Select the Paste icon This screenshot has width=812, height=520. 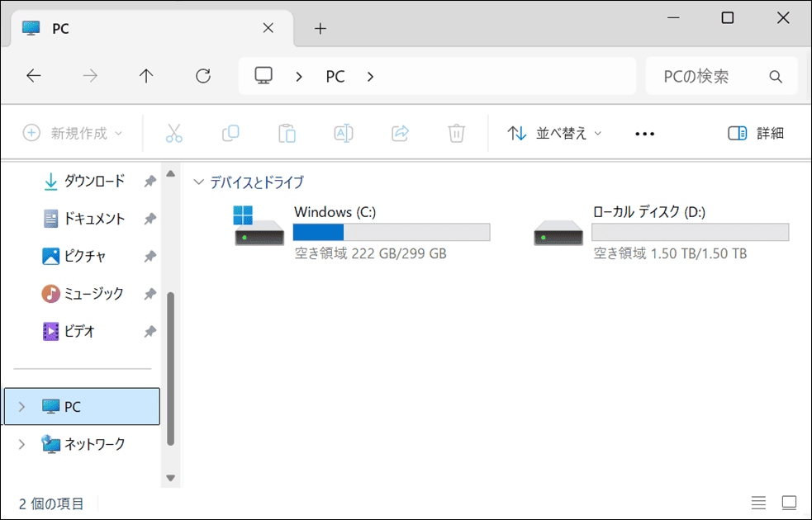pyautogui.click(x=287, y=133)
